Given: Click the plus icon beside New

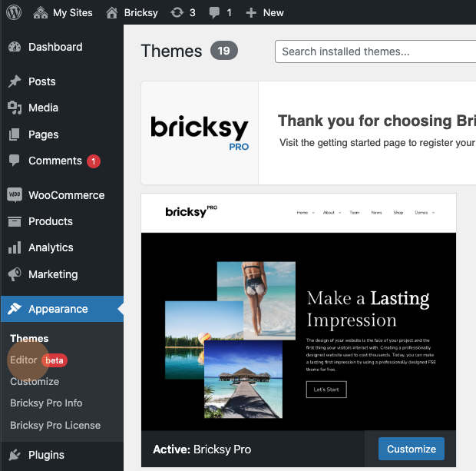Looking at the screenshot, I should pyautogui.click(x=251, y=13).
